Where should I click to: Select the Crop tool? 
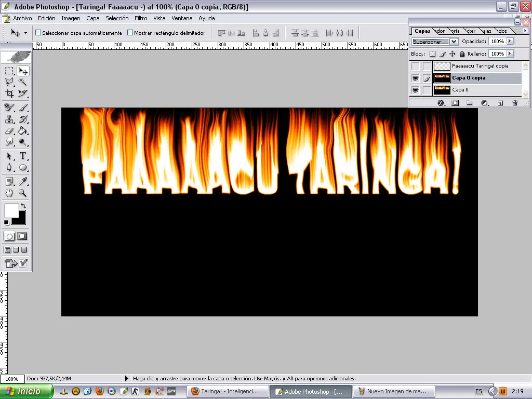[x=9, y=94]
